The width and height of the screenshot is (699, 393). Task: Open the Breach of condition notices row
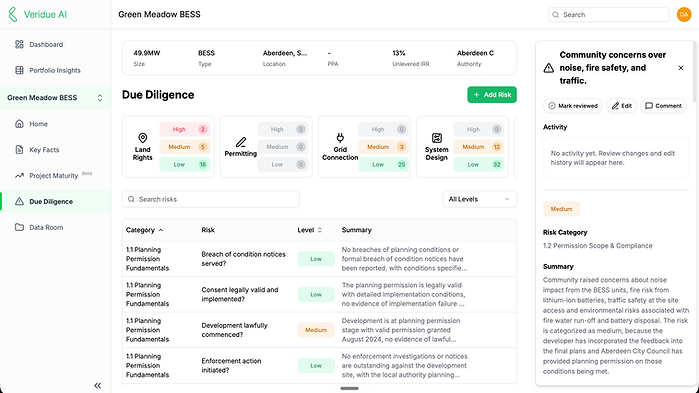319,259
